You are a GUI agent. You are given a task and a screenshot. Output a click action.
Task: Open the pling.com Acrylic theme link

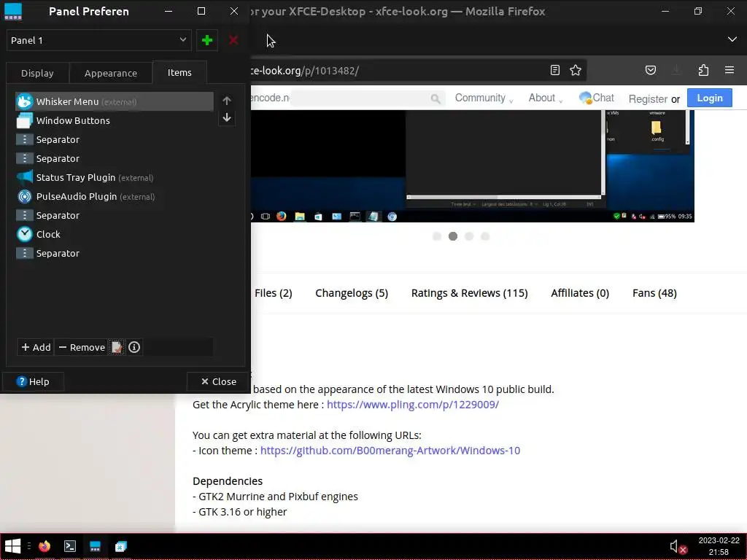(x=413, y=405)
